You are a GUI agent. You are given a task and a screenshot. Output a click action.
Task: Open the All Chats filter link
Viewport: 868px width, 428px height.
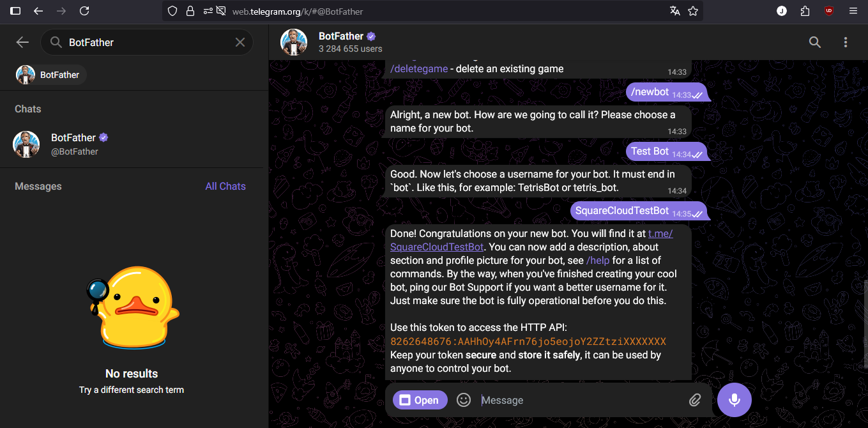click(225, 187)
